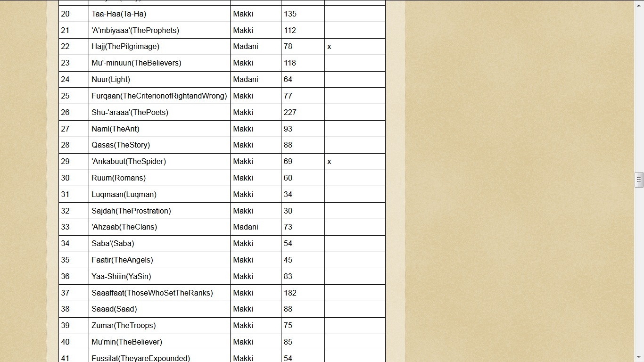
Task: Click verse count 34 in Luqmaan row
Action: [x=288, y=194]
